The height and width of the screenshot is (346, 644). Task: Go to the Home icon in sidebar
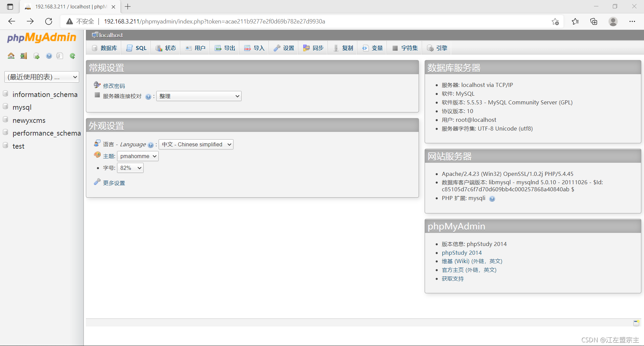[x=11, y=56]
